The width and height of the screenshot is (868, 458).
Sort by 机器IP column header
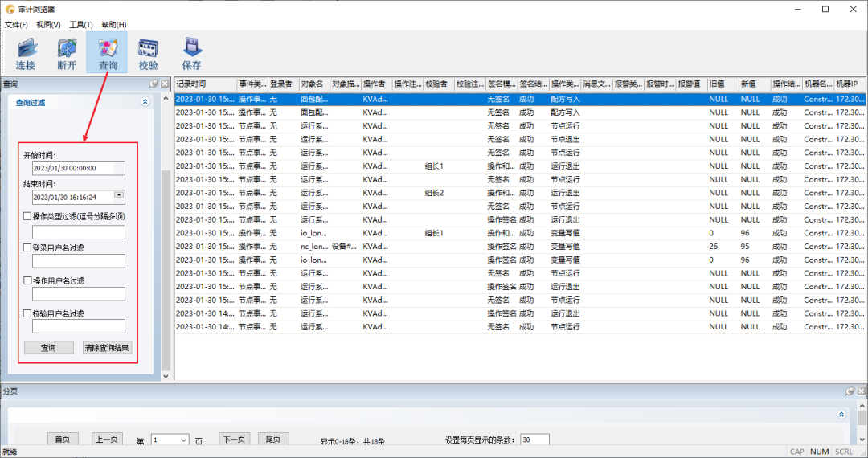(850, 84)
